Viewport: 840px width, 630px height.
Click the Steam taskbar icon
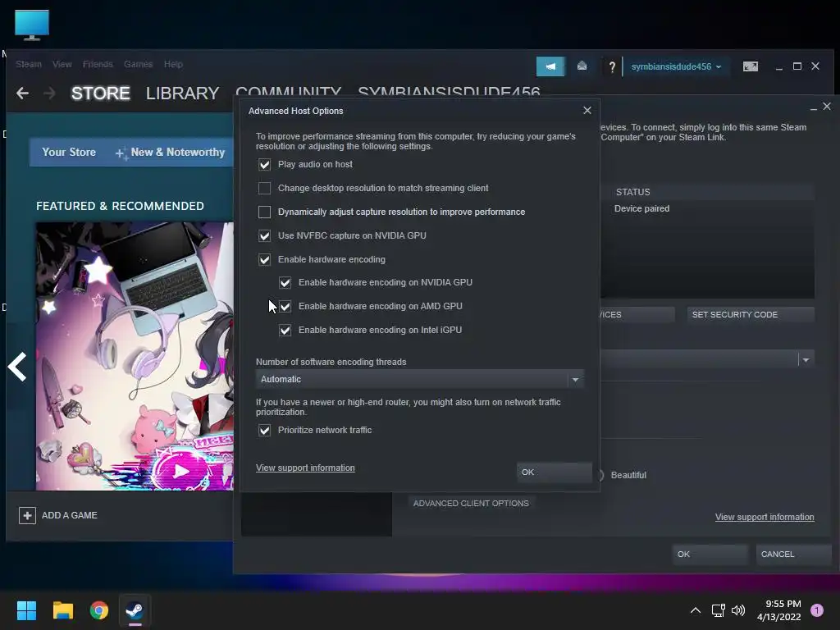[135, 610]
